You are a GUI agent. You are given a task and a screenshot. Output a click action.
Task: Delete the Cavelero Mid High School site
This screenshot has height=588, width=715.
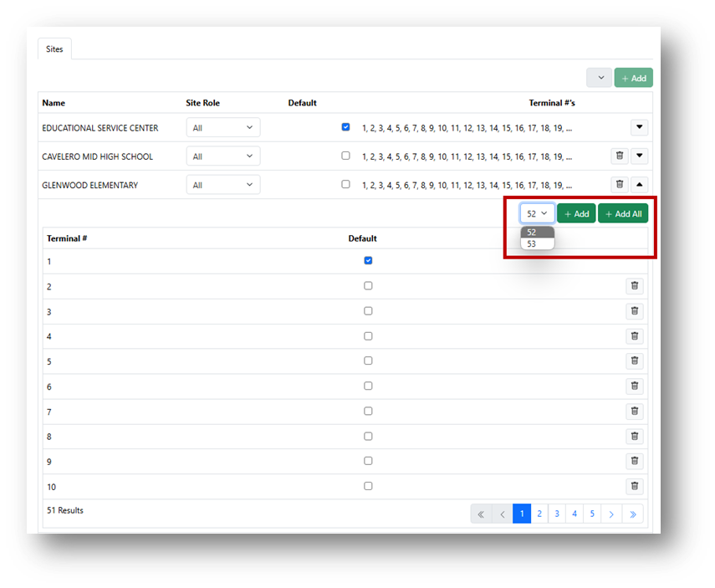click(x=619, y=156)
